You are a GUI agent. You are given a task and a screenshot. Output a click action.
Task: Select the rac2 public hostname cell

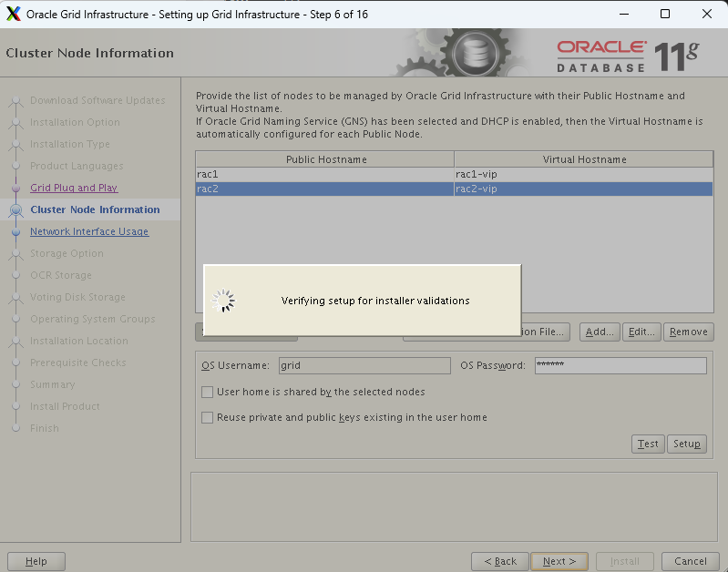pyautogui.click(x=324, y=189)
